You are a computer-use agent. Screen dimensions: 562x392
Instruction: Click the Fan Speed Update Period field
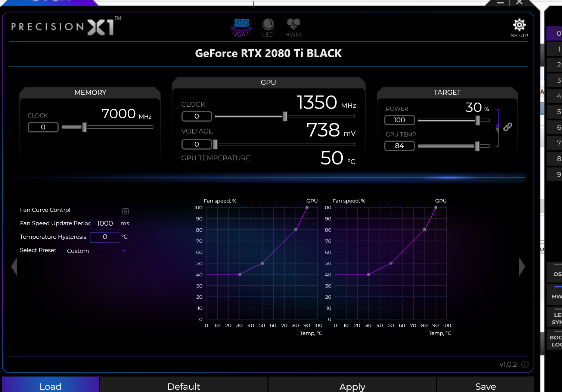[x=105, y=223]
